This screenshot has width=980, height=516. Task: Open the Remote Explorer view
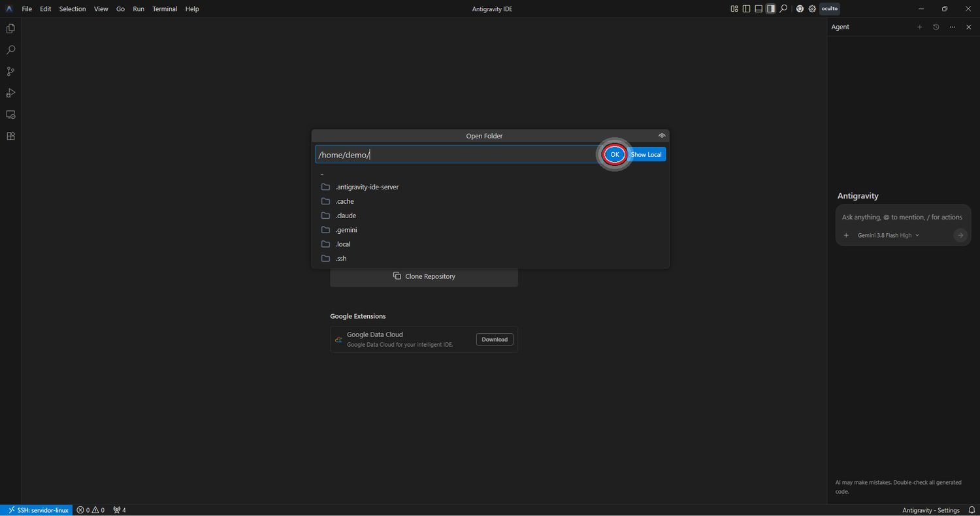pyautogui.click(x=10, y=115)
